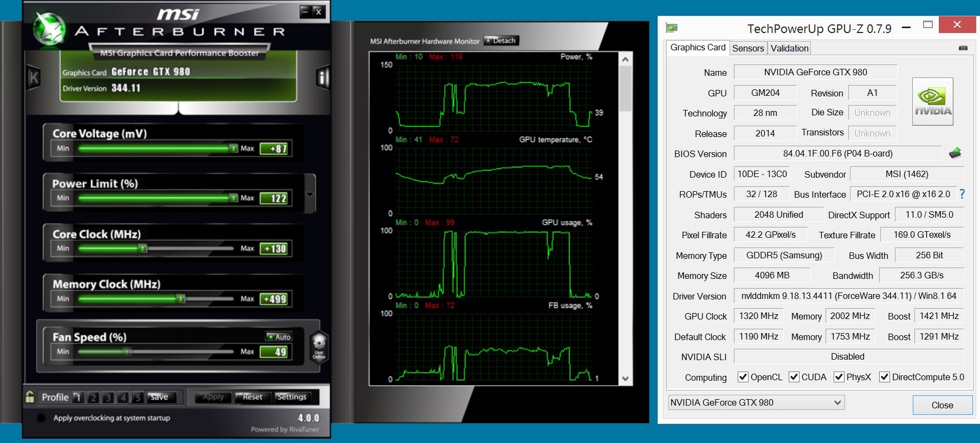The height and width of the screenshot is (443, 980).
Task: Minimize the GPU-Z window
Action: pyautogui.click(x=906, y=27)
